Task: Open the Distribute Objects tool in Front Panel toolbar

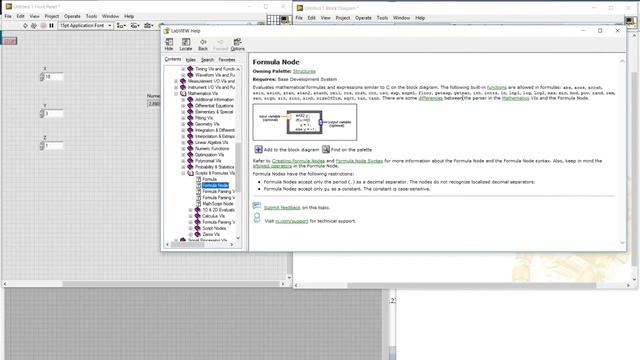Action: click(x=135, y=25)
